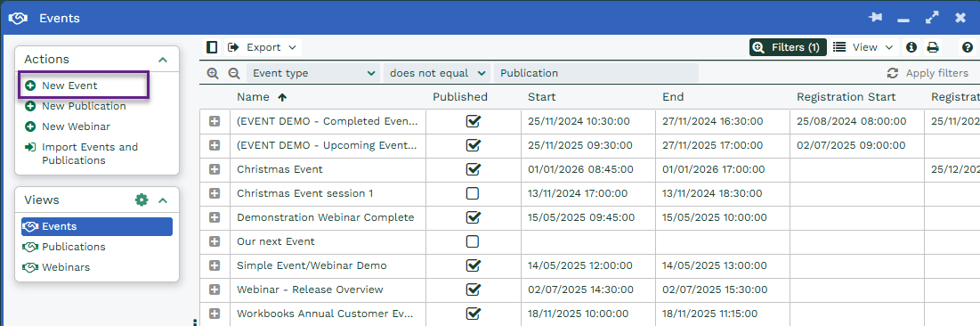Toggle Published for EVENT DEMO Completed Event

(x=474, y=121)
